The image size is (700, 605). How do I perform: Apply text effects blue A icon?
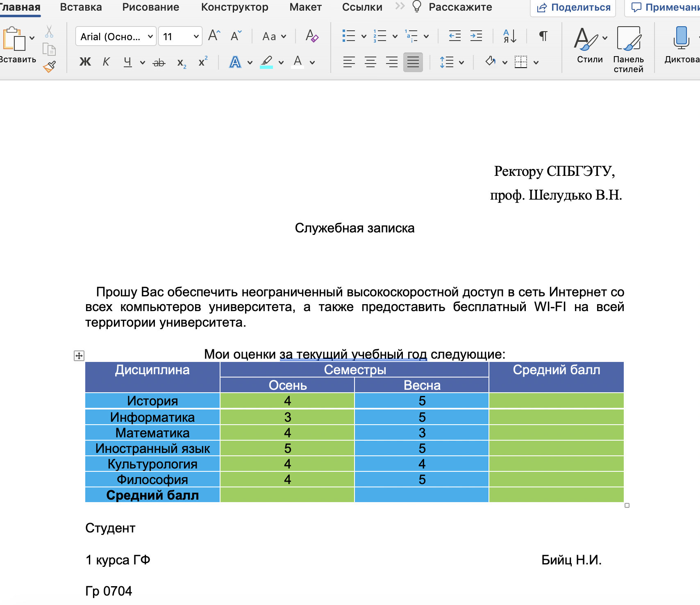coord(235,62)
